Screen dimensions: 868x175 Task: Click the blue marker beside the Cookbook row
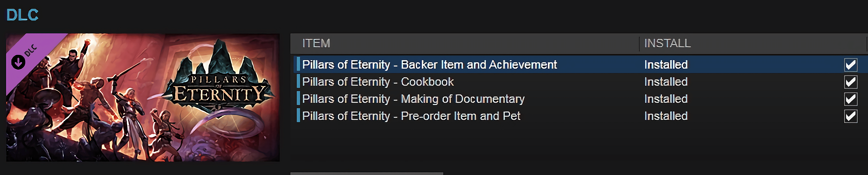point(298,81)
